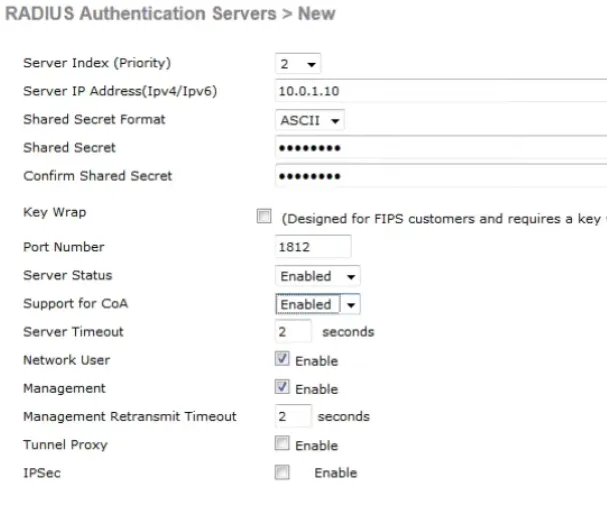Focus the Management Retransmit Timeout field
Viewport: 607px width, 505px height.
click(291, 416)
